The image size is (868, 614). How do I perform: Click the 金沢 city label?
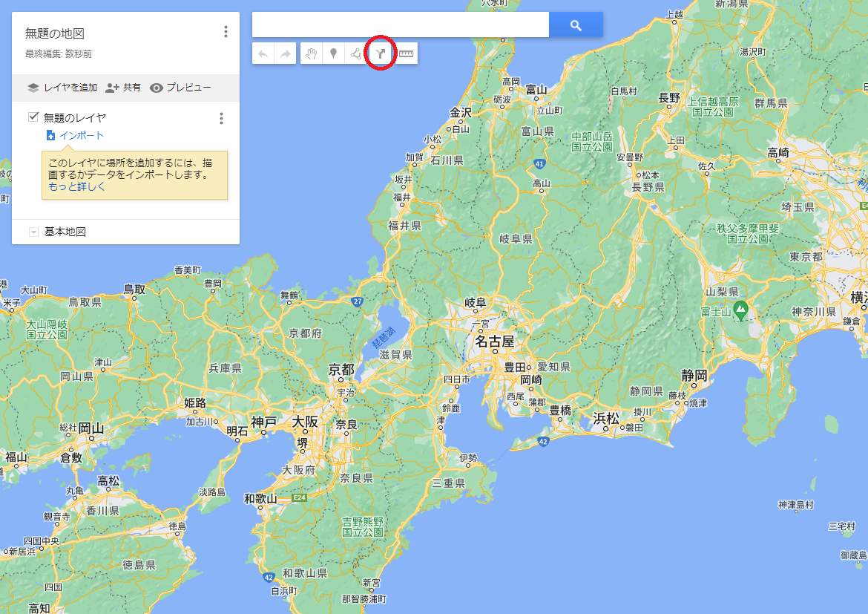(461, 113)
